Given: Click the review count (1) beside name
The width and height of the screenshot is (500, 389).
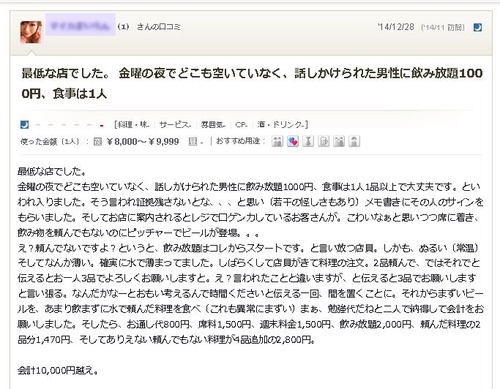Looking at the screenshot, I should 123,27.
